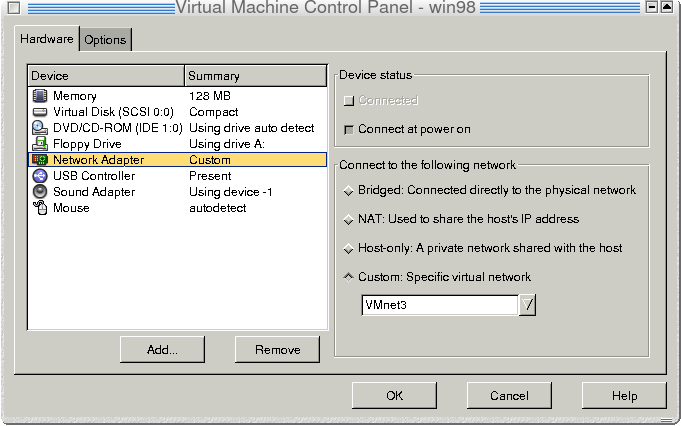Select the Memory device chip icon
The image size is (681, 426).
point(40,96)
